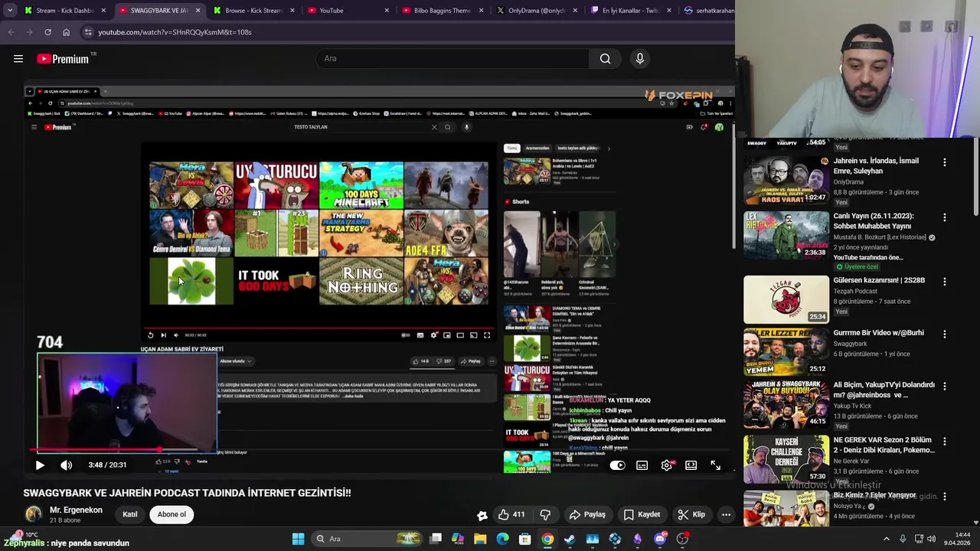This screenshot has height=551, width=980.
Task: Switch to theater mode view
Action: (x=691, y=465)
